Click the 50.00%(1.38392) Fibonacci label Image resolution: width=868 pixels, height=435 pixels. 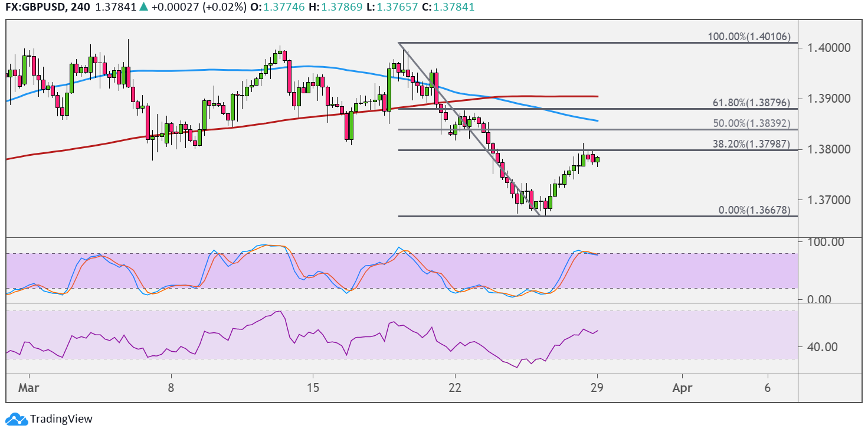(x=752, y=124)
